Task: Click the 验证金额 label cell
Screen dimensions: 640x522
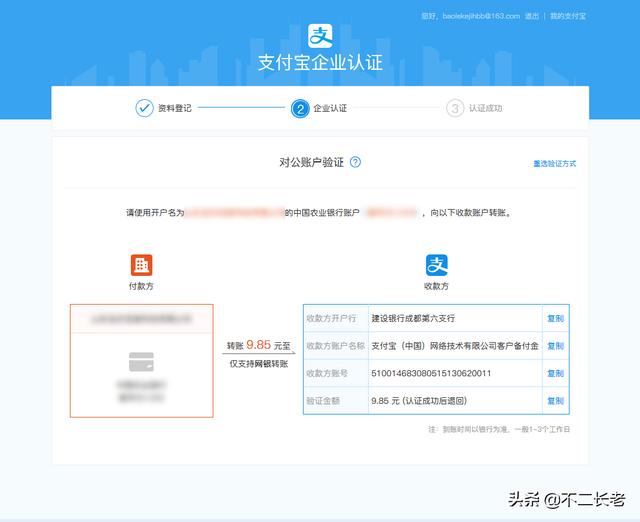Action: point(336,401)
